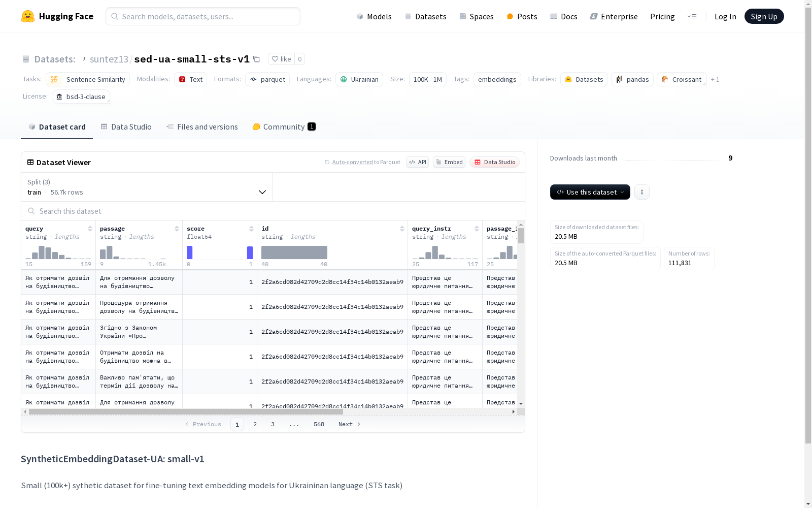Open the Use this dataset dropdown
The image size is (812, 508).
click(590, 192)
